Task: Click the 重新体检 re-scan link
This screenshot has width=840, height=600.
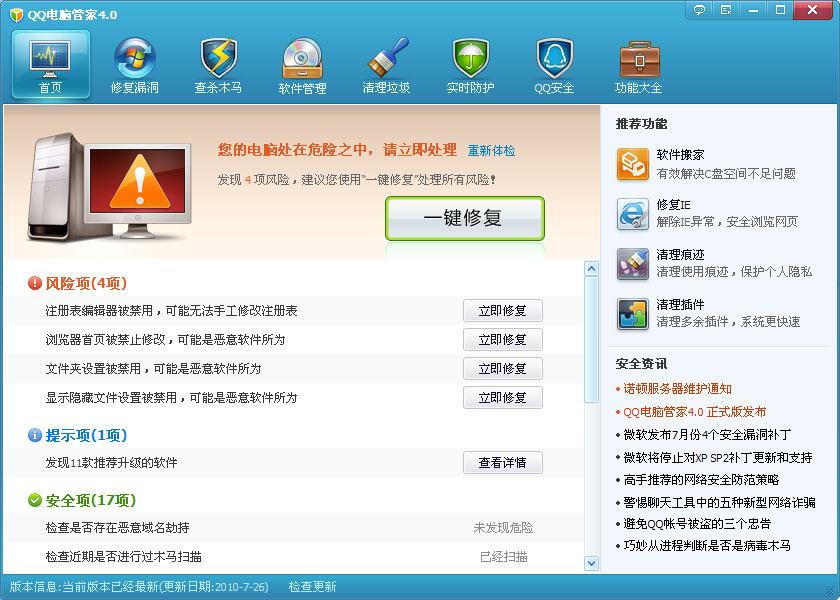Action: [x=491, y=151]
